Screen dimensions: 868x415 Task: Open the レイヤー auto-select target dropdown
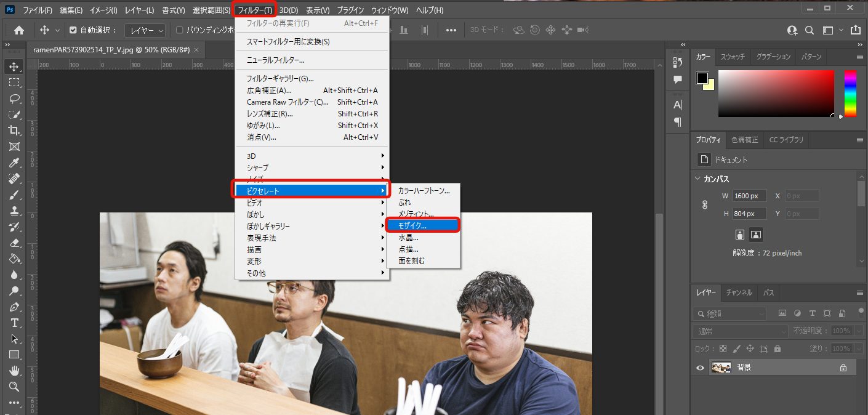click(x=145, y=30)
